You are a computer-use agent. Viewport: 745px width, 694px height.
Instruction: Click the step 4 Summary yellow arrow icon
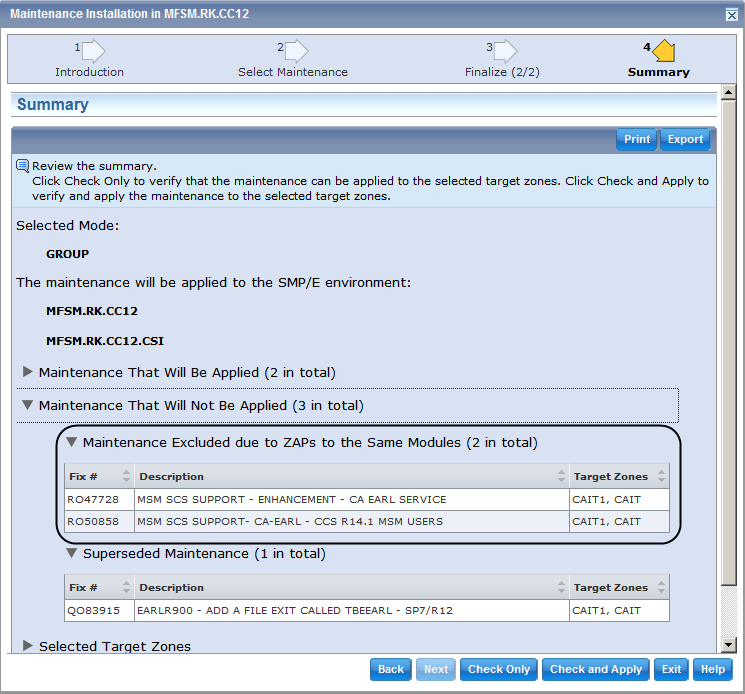664,51
